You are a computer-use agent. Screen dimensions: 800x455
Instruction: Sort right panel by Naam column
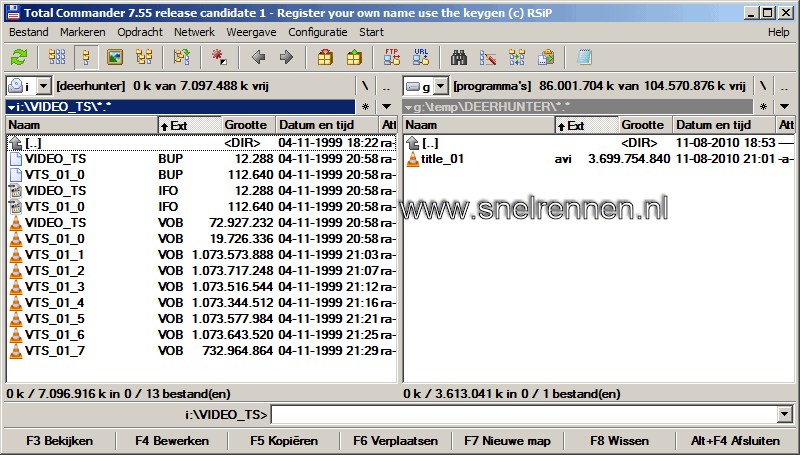coord(479,125)
